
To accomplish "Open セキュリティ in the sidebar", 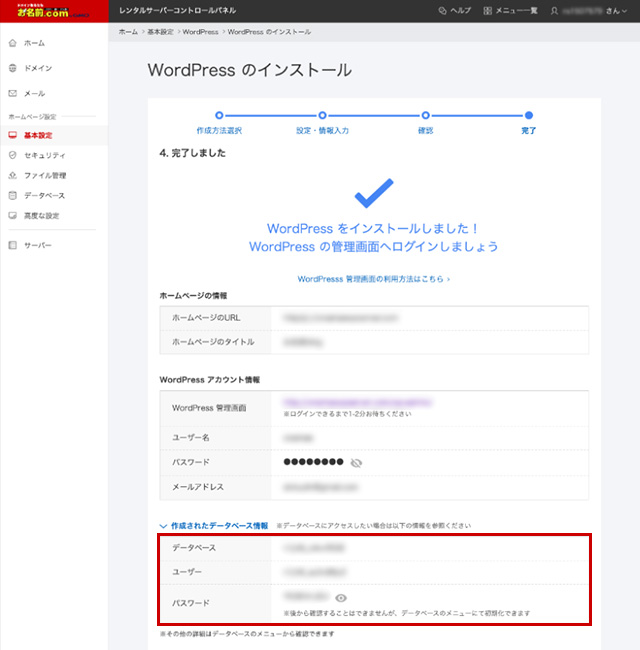I will click(x=45, y=155).
